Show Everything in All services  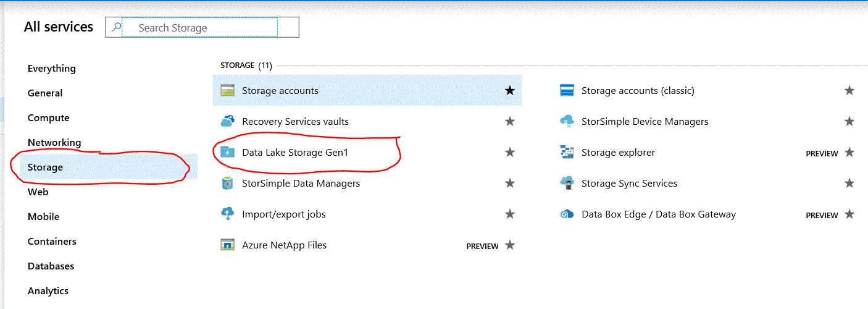point(51,69)
